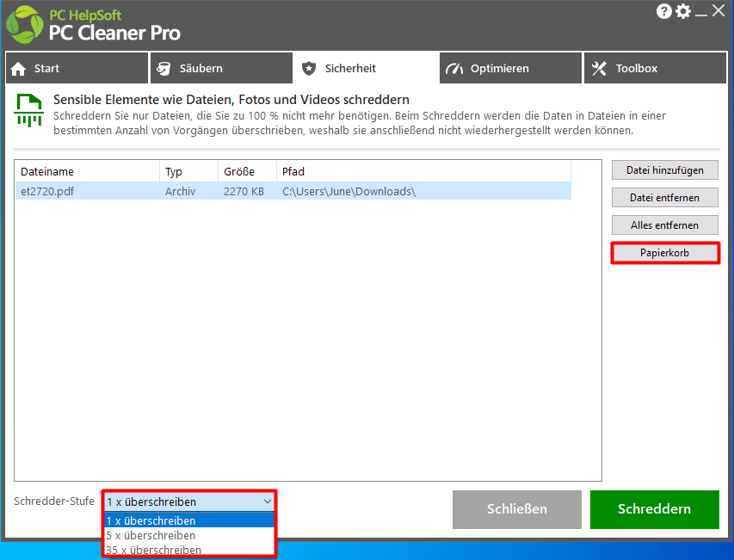Click the PC Cleaner Pro leaf logo
734x560 pixels.
[24, 24]
